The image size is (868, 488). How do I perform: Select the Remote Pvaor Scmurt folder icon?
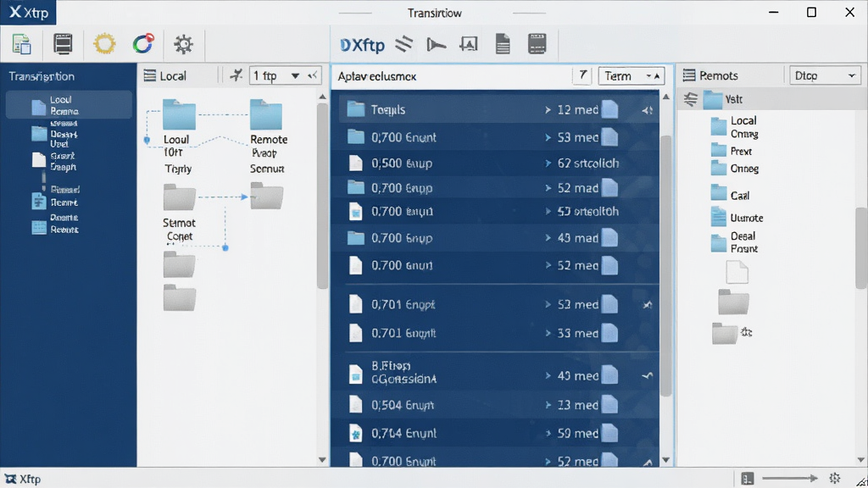(x=266, y=114)
